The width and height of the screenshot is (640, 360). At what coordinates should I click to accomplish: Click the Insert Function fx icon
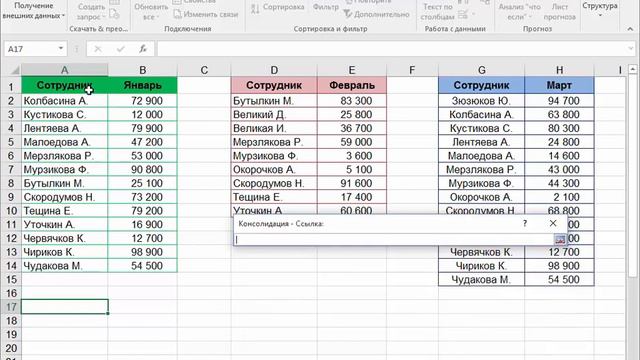[x=142, y=49]
